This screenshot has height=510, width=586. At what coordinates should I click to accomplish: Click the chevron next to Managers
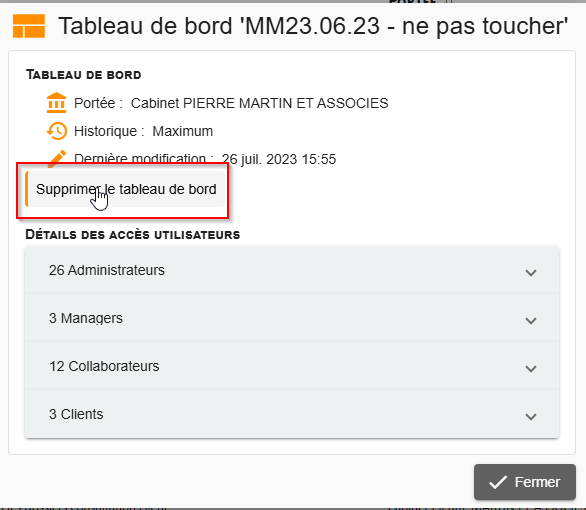tap(531, 321)
